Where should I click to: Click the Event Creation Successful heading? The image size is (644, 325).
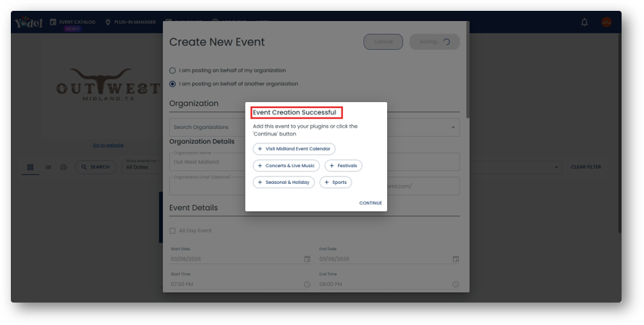coord(295,113)
